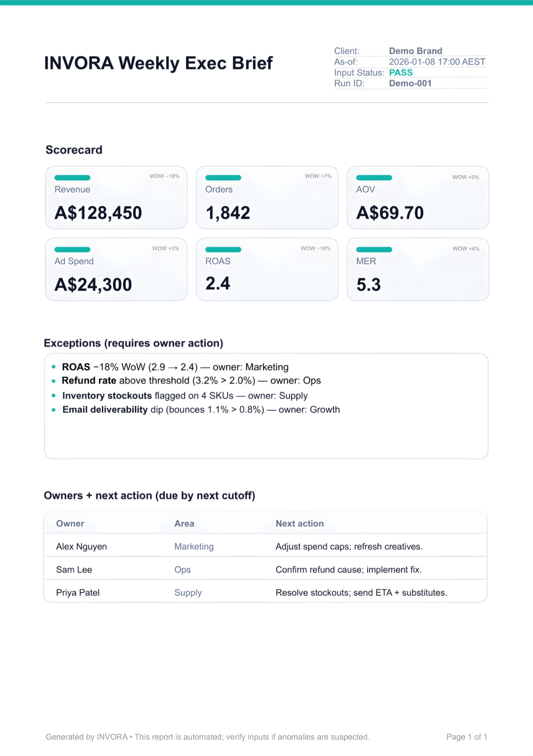
Task: Click the teal bar above MER label
Action: [374, 250]
